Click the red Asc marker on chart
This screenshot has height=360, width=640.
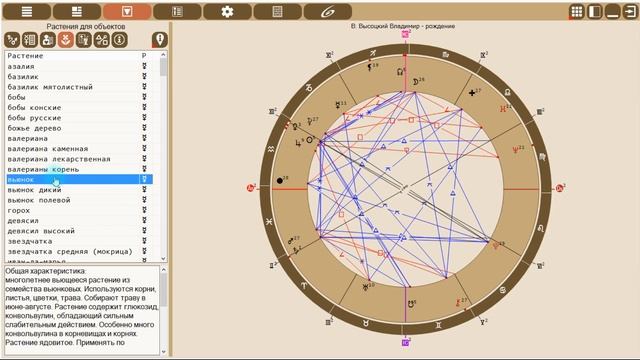pos(251,188)
